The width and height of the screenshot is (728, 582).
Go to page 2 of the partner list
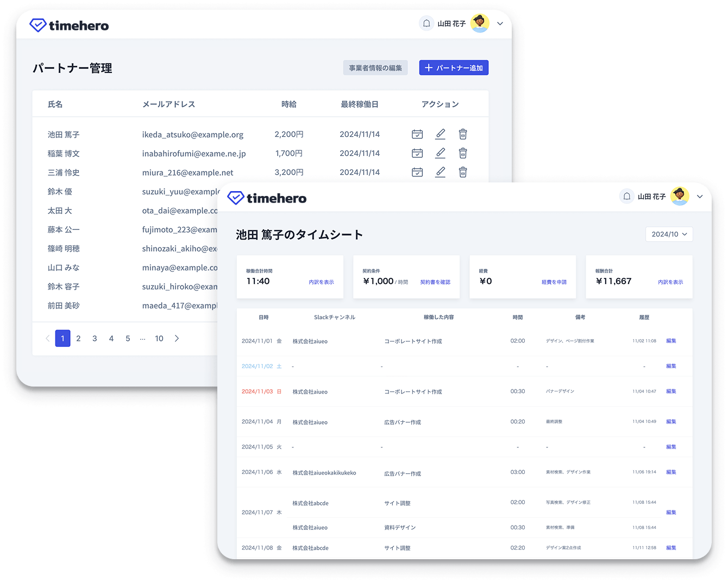pos(78,338)
